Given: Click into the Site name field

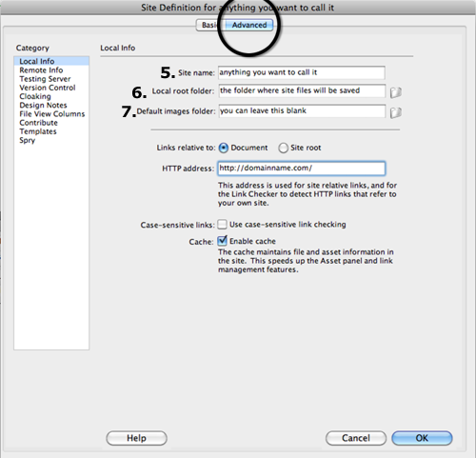Looking at the screenshot, I should (302, 72).
